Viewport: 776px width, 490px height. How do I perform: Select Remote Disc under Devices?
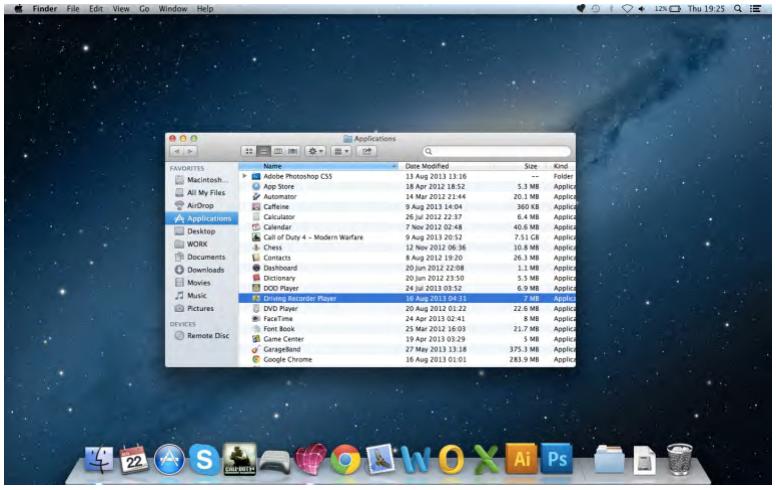click(x=201, y=336)
